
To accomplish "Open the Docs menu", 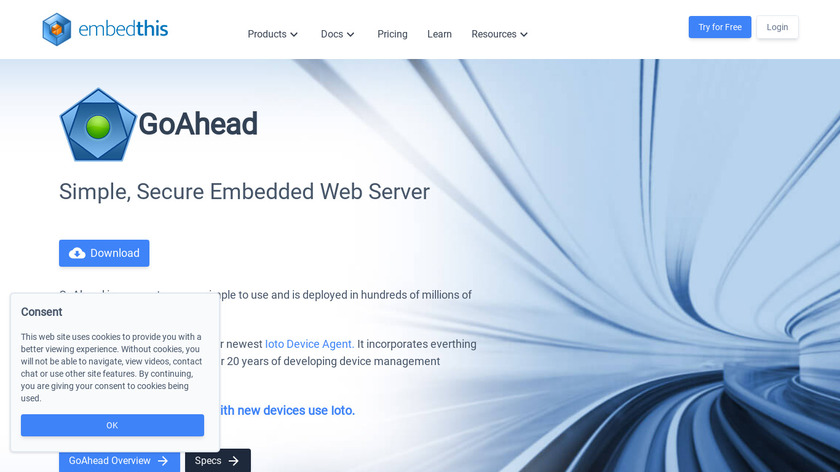I will point(338,34).
